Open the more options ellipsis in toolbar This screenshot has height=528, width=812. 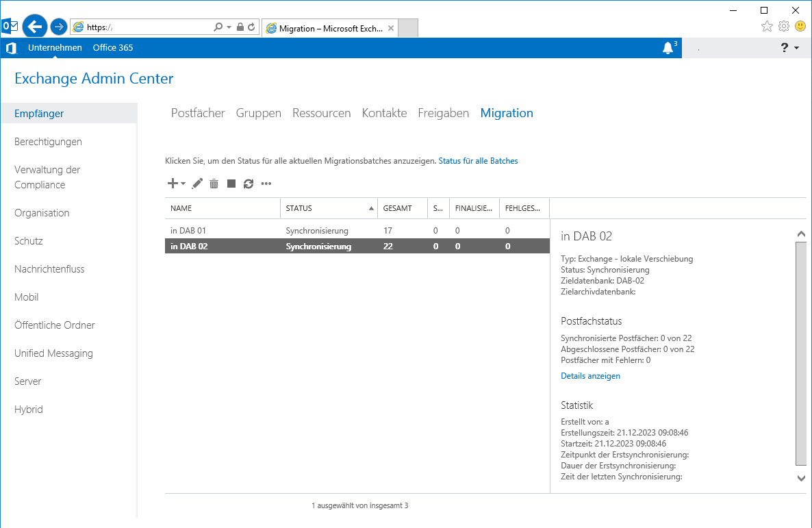[x=266, y=184]
